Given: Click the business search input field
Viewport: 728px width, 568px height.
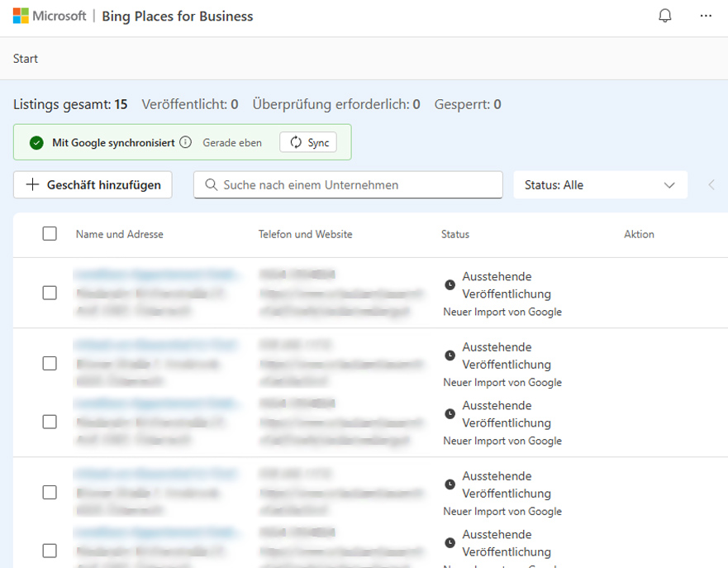Looking at the screenshot, I should point(355,185).
